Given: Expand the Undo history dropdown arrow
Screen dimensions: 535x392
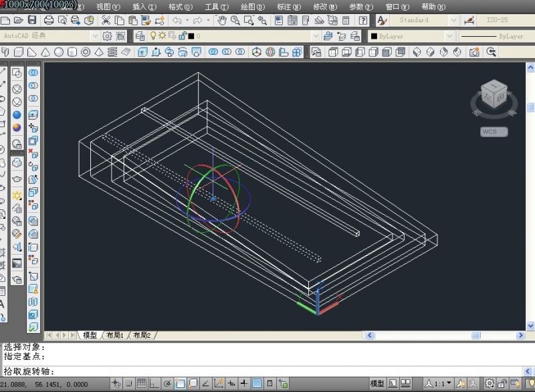Looking at the screenshot, I should tap(187, 21).
